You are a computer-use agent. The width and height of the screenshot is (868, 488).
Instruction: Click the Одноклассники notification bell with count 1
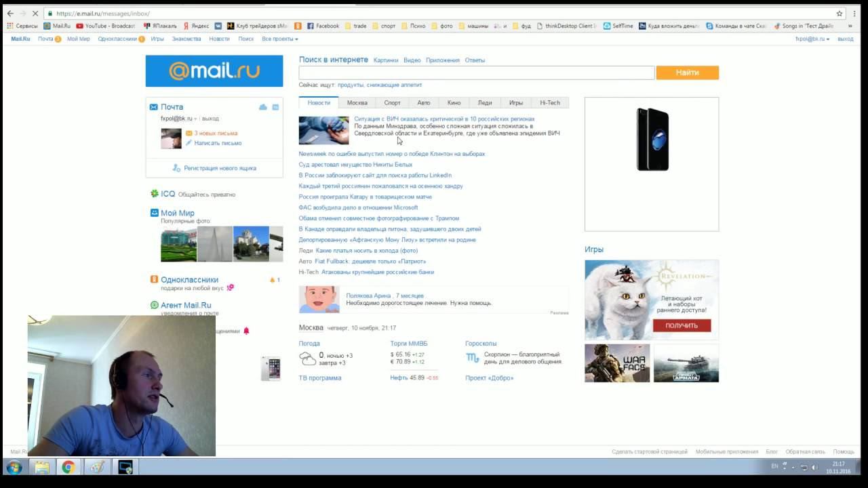pos(275,280)
